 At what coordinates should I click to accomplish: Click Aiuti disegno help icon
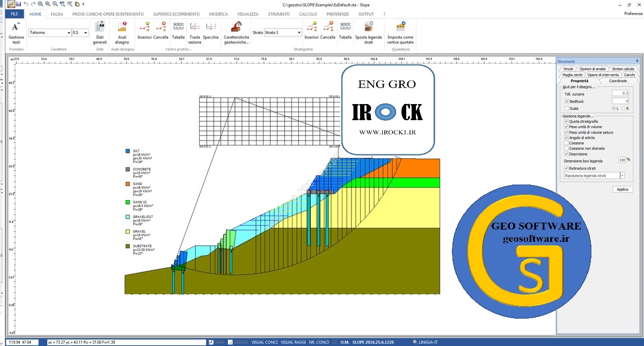point(122,32)
